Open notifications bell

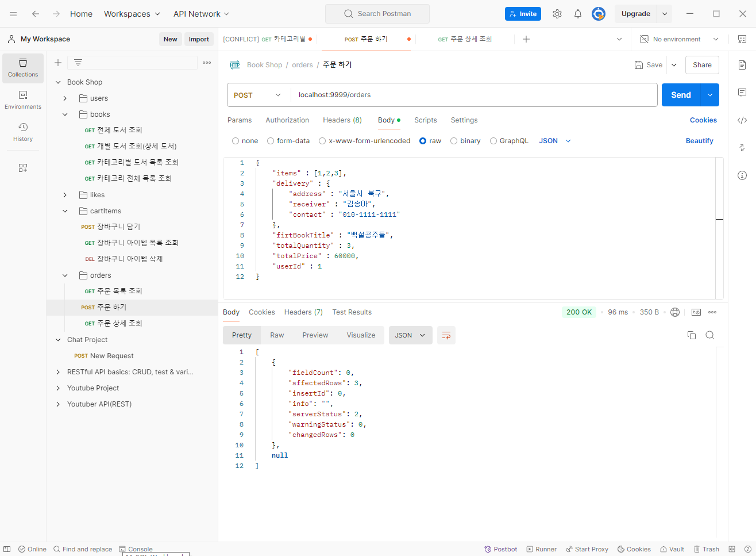(x=578, y=14)
